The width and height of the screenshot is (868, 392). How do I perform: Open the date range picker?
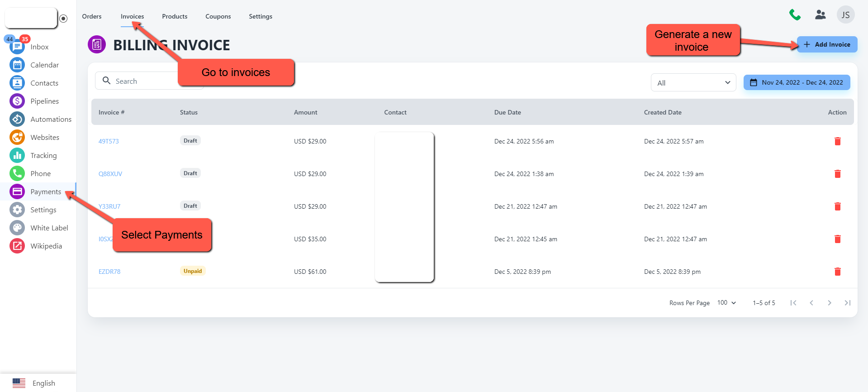coord(797,82)
